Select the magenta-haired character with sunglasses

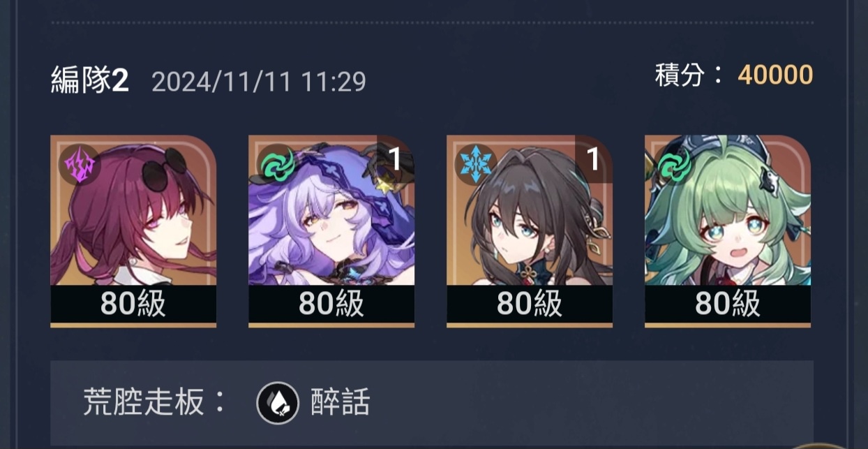(133, 210)
